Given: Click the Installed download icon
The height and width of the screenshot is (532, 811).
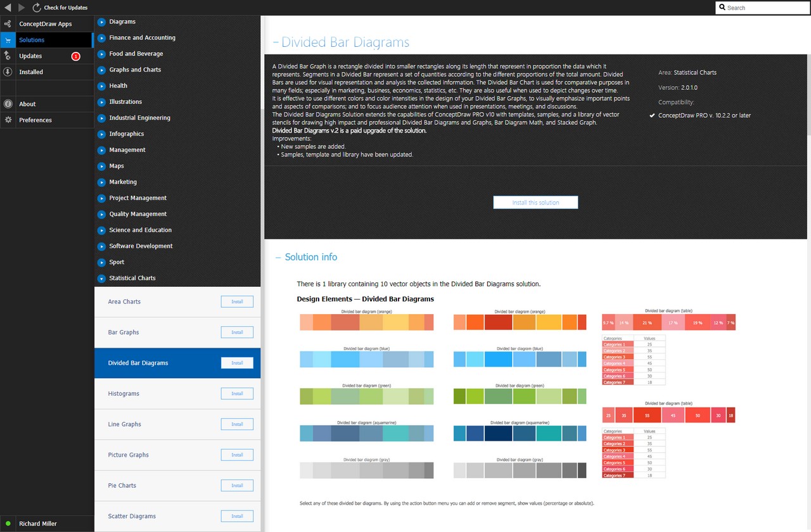Looking at the screenshot, I should pos(8,72).
